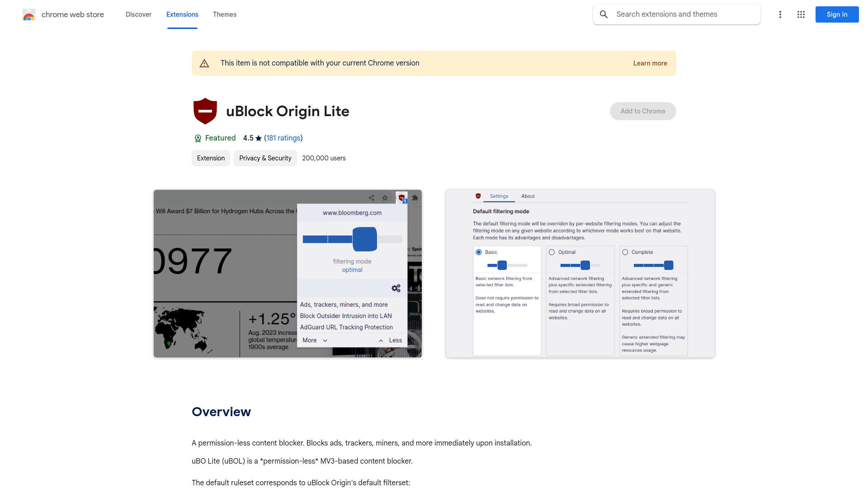Click the 4.5 rating value
868x488 pixels.
[x=248, y=138]
